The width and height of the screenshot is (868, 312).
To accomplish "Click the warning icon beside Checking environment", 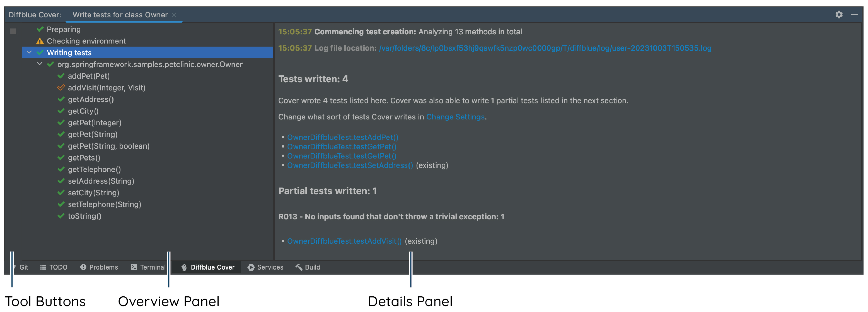I will (x=40, y=41).
